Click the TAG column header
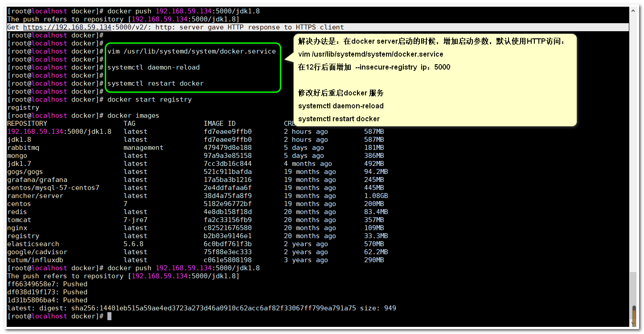 [130, 124]
